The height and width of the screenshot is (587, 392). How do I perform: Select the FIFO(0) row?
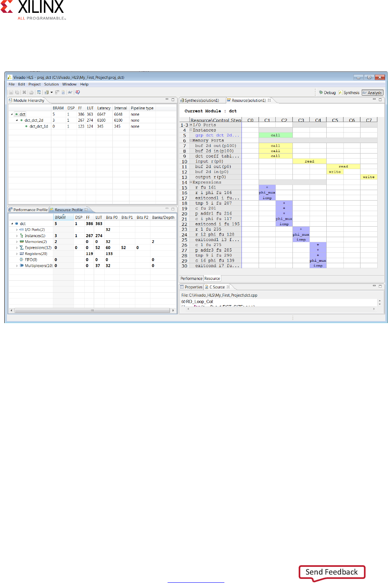pyautogui.click(x=92, y=260)
